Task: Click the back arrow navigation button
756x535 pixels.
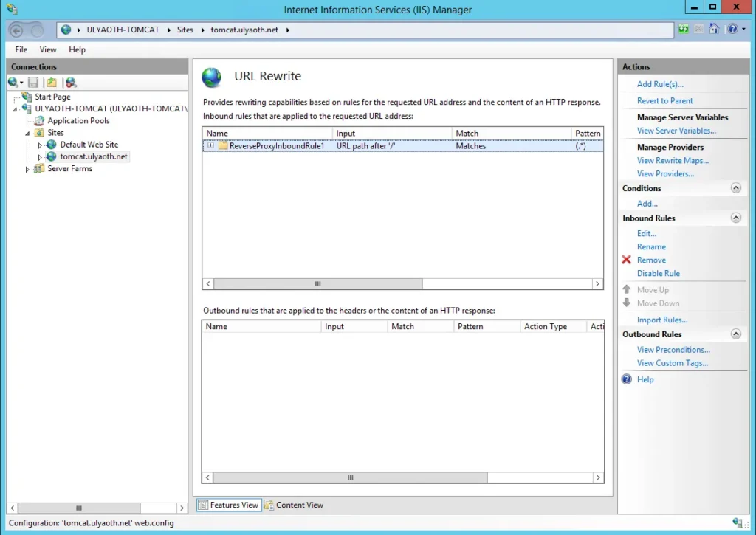Action: [x=18, y=30]
